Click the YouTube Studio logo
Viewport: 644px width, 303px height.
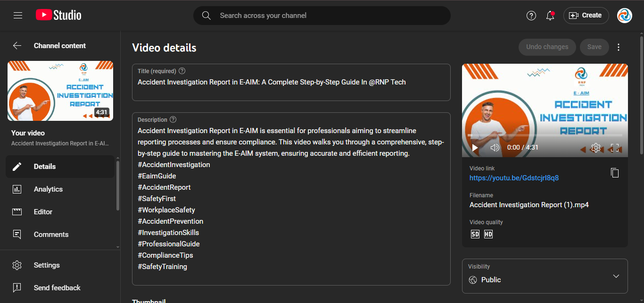(58, 16)
